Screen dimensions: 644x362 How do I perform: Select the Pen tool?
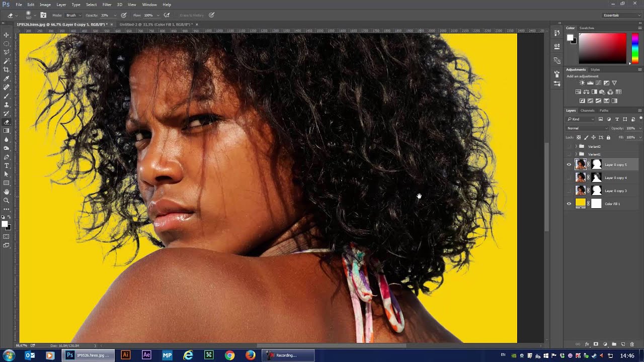pos(7,157)
